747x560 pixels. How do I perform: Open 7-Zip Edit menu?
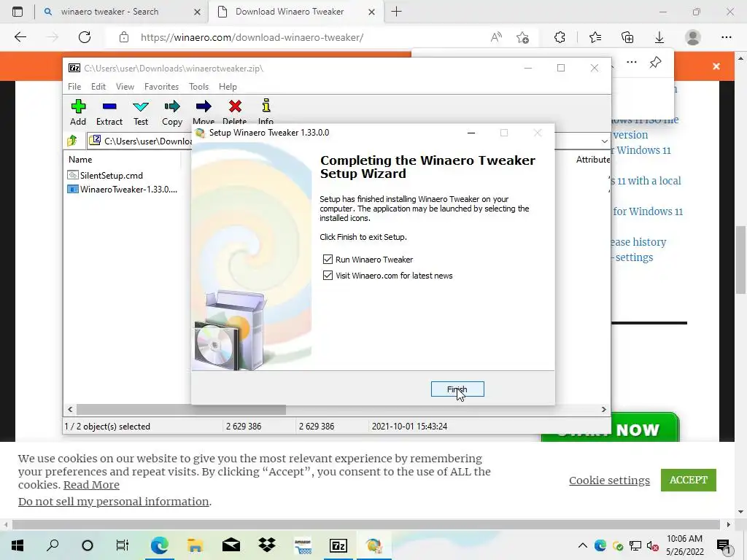[x=98, y=87]
